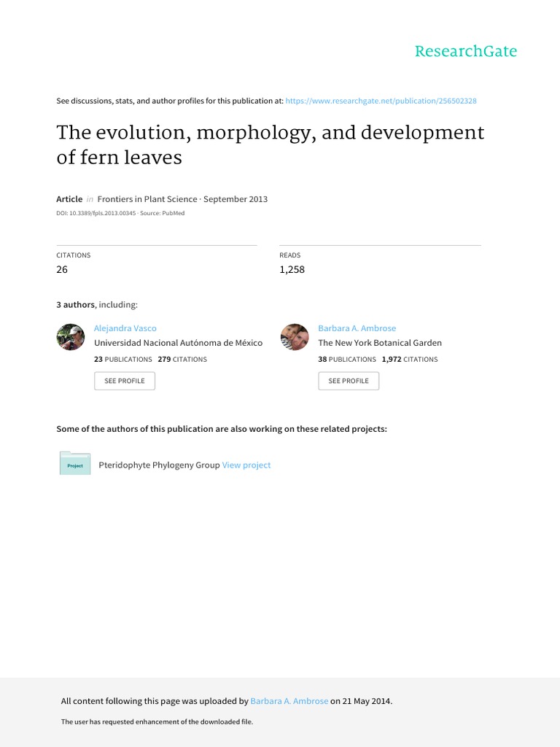560x747 pixels.
Task: Open Alejandra Vasco's name link
Action: [x=125, y=328]
